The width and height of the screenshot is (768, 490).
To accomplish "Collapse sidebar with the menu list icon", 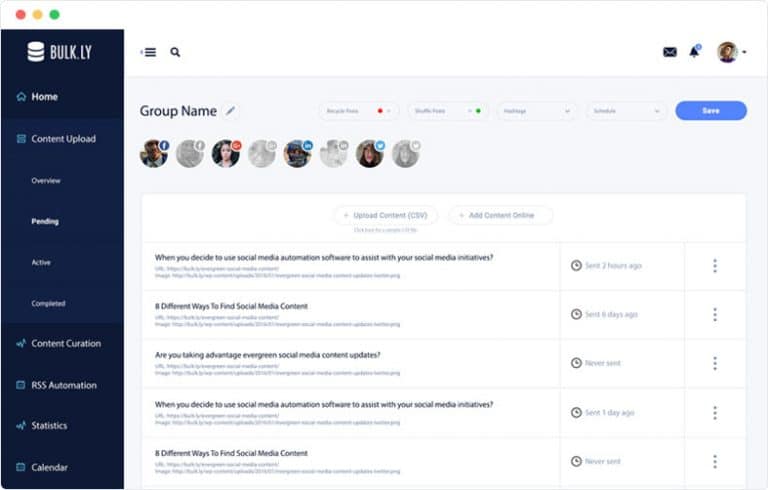I will pyautogui.click(x=149, y=52).
